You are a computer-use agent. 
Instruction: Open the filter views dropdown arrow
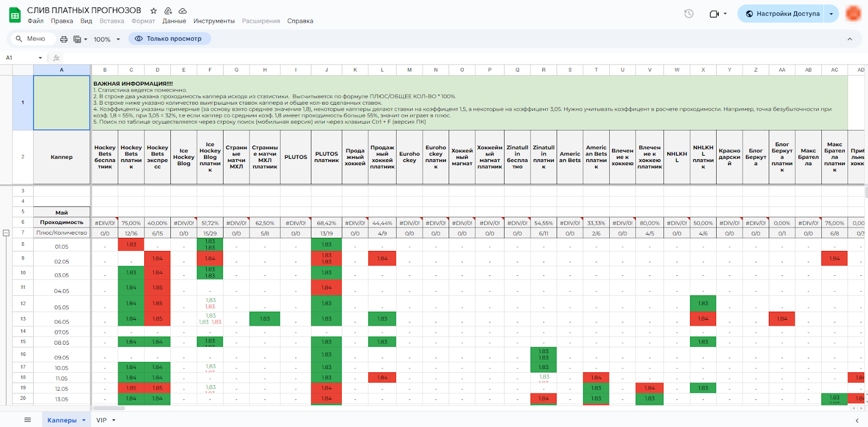(x=86, y=39)
